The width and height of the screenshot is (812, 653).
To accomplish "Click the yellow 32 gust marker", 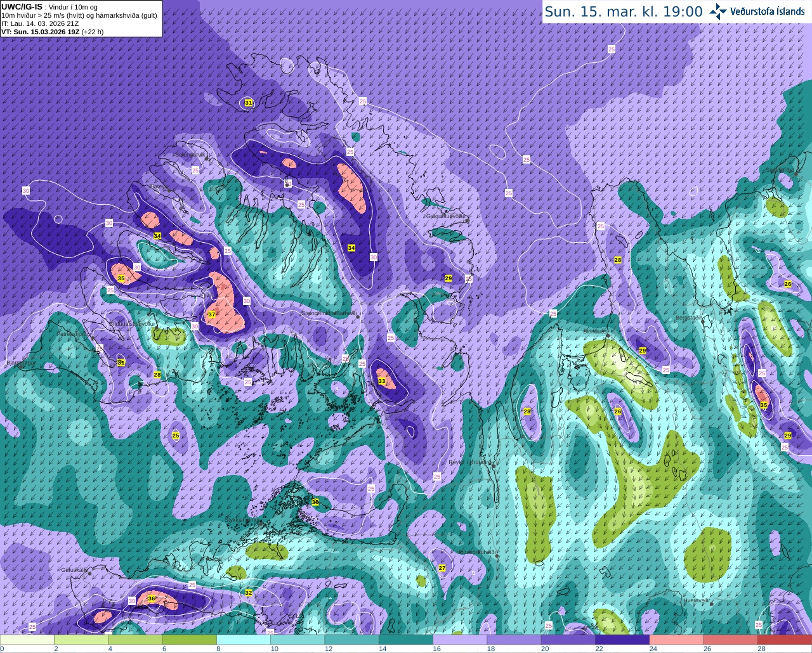I will (249, 593).
